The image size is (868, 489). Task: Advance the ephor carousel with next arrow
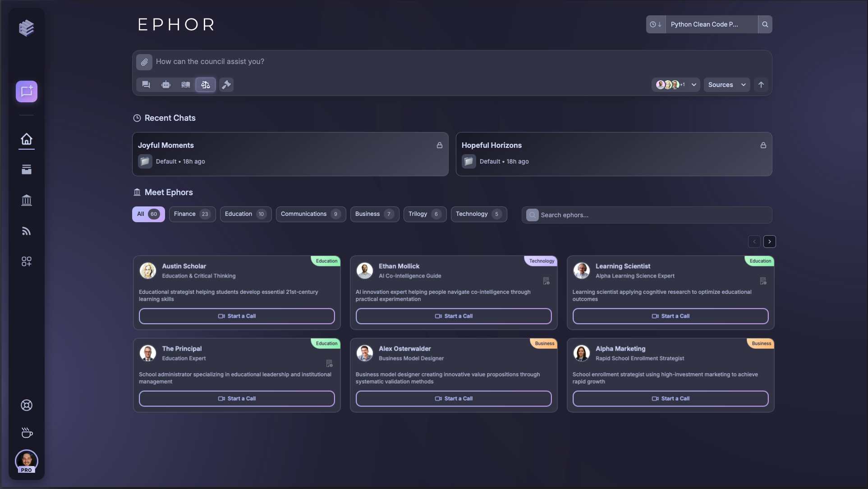(769, 242)
